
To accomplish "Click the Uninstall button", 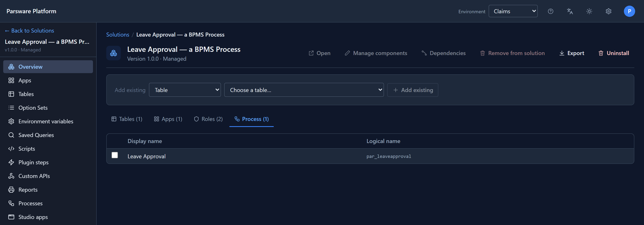I will coord(614,53).
